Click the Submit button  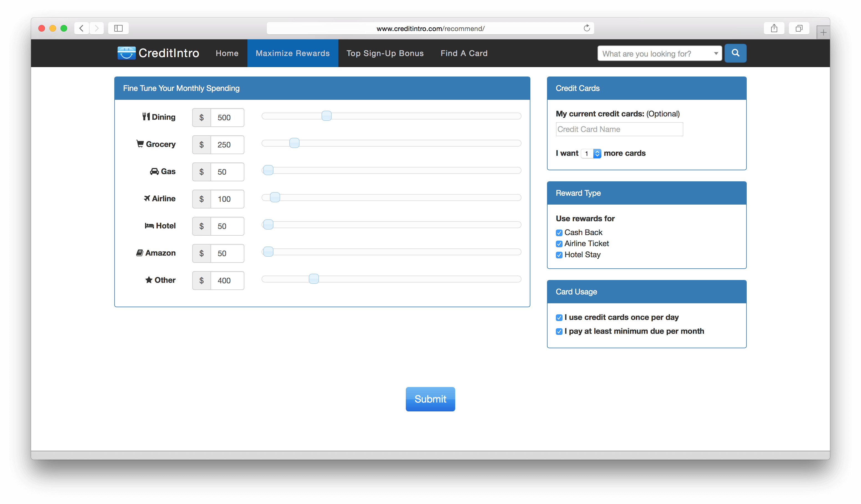[430, 399]
